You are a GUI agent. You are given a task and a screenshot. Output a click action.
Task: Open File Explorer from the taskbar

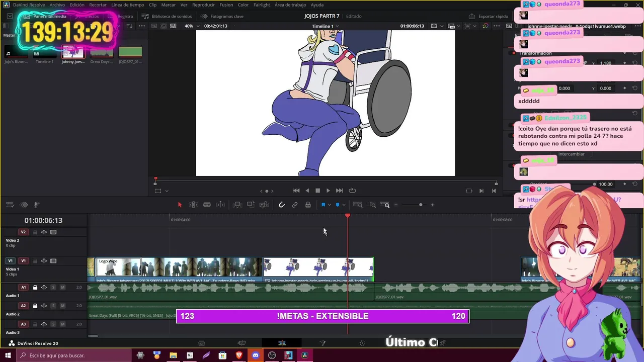pos(173,355)
